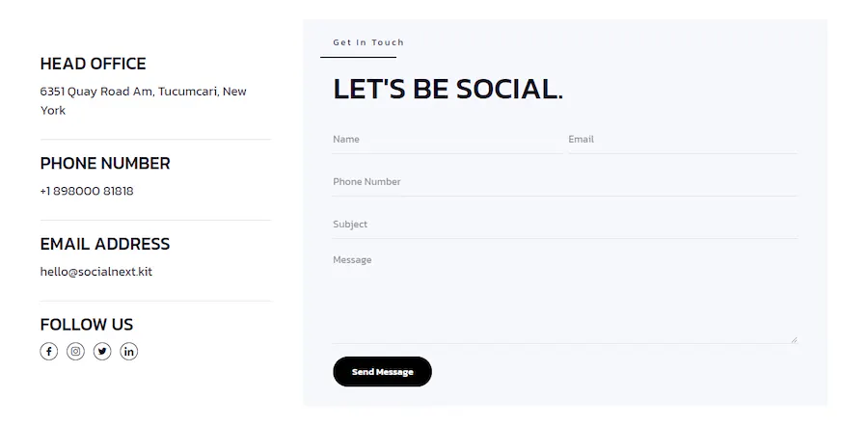The image size is (868, 425).
Task: Click the LET'S BE SOCIAL heading
Action: click(x=448, y=89)
